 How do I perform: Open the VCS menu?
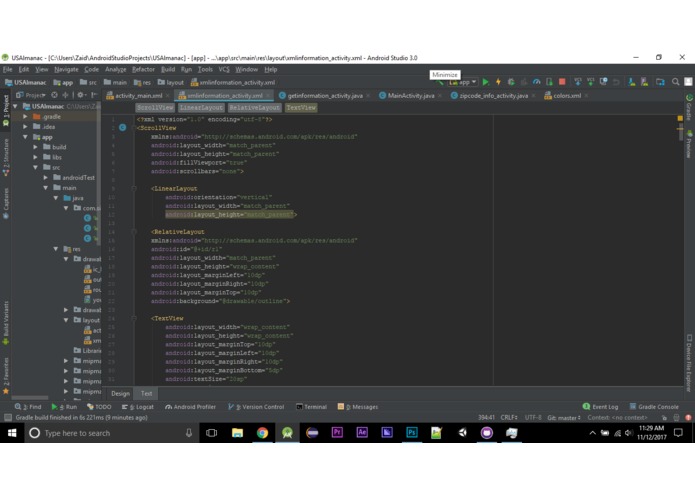pyautogui.click(x=224, y=70)
